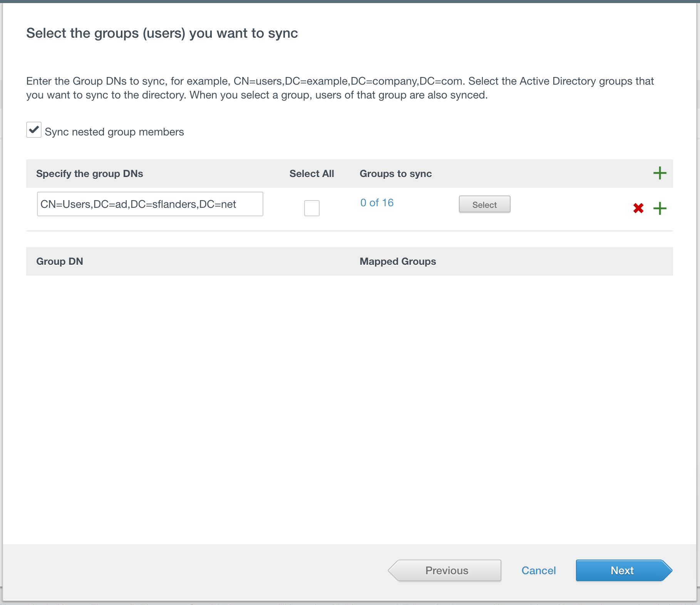700x605 pixels.
Task: Proceed with the Next button
Action: [623, 570]
